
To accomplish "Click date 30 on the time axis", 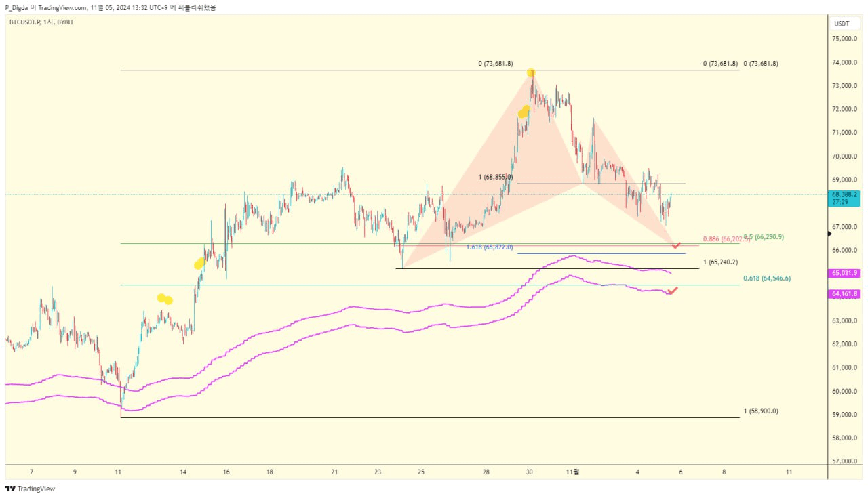I will click(529, 471).
